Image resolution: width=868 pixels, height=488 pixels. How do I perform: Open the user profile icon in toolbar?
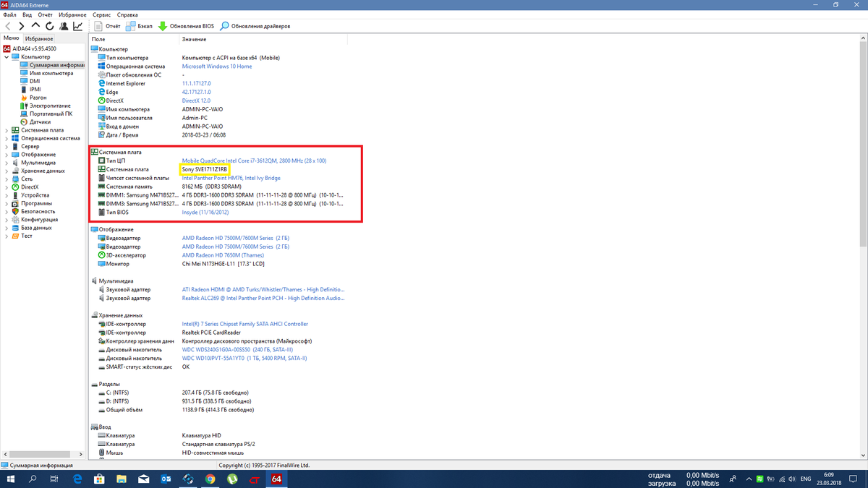click(64, 26)
